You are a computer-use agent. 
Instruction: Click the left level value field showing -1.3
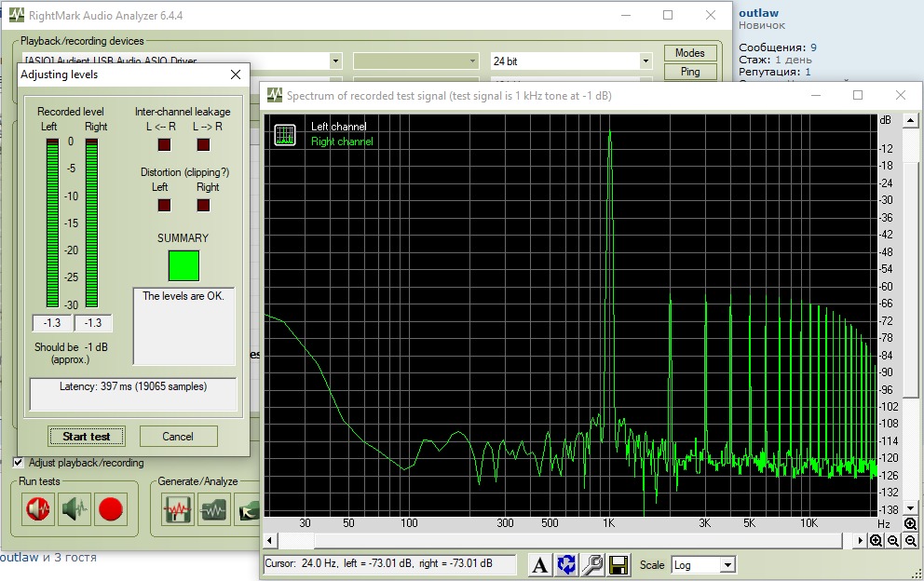pos(52,323)
